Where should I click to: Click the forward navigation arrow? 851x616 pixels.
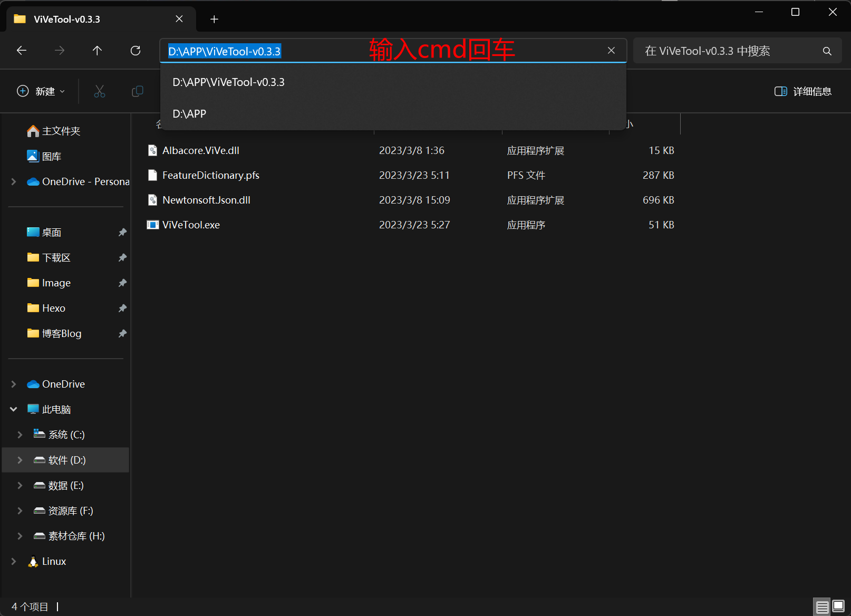click(60, 51)
